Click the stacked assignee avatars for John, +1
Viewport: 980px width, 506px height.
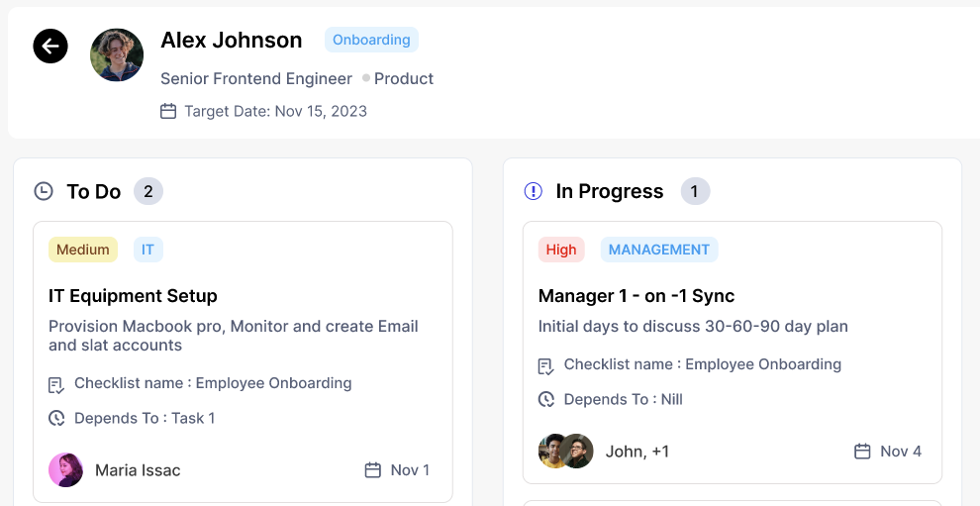click(x=565, y=451)
